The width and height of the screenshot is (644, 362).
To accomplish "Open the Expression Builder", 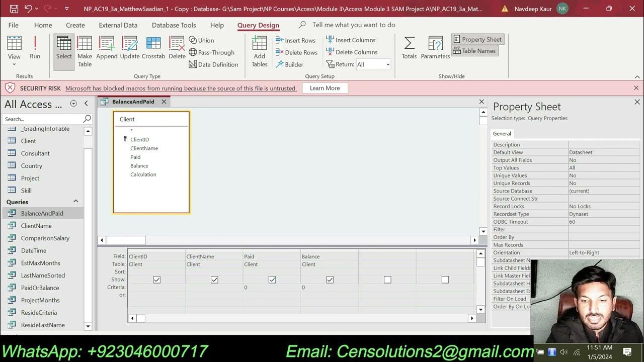I will pyautogui.click(x=290, y=64).
